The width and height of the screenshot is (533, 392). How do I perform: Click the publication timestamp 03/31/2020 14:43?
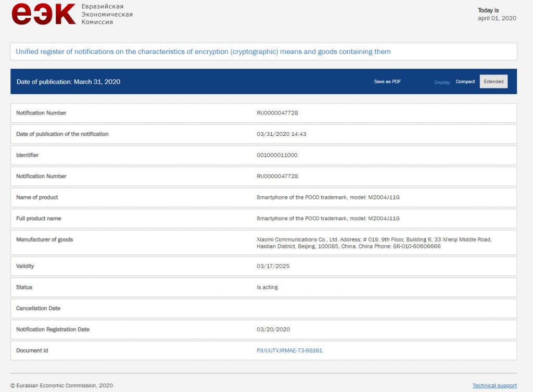click(281, 134)
